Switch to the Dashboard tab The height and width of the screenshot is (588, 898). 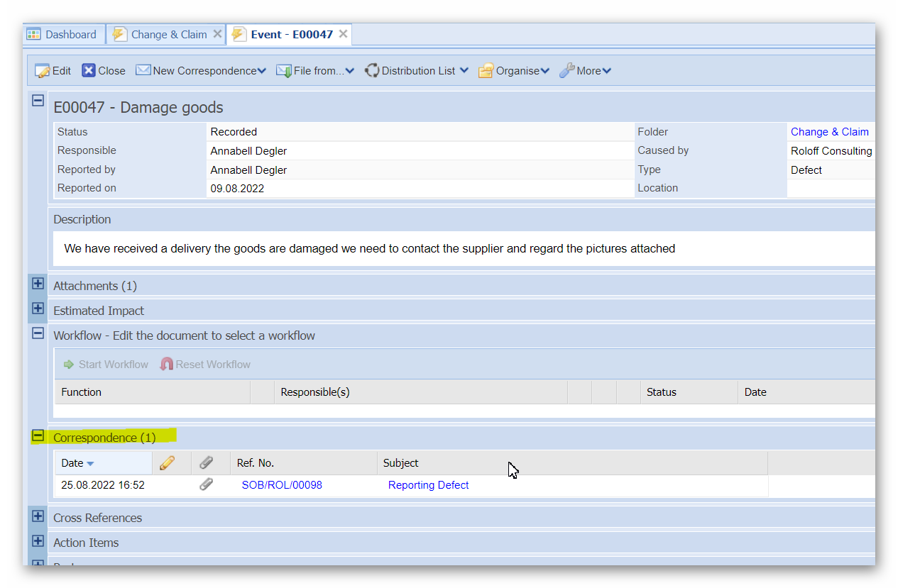[62, 34]
